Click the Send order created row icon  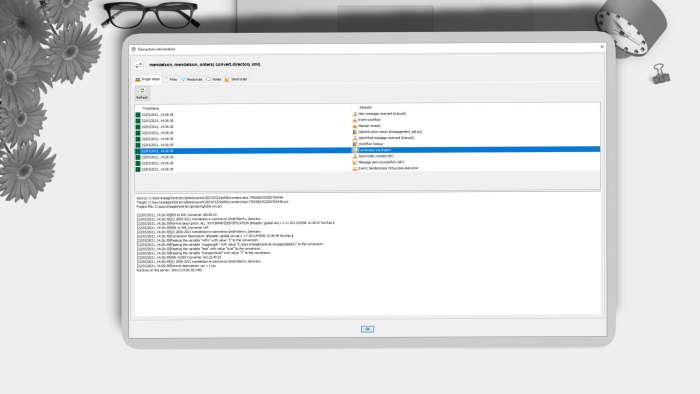(x=355, y=156)
